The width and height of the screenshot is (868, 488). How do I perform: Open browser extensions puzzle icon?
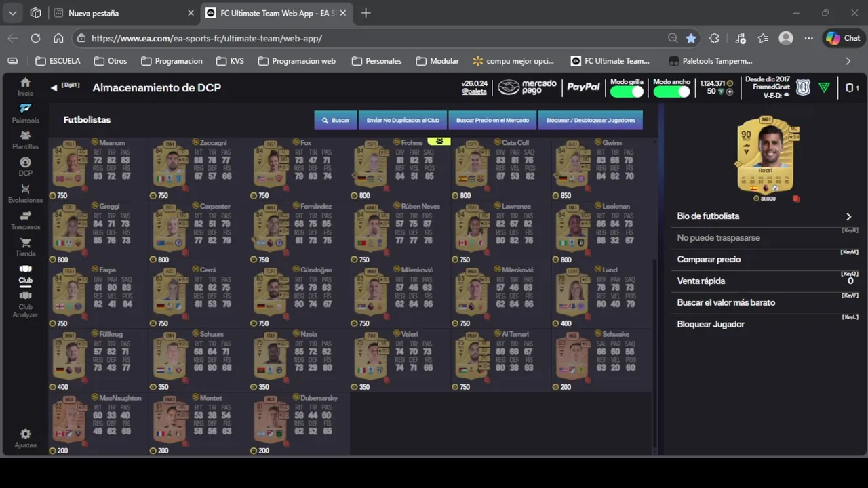(714, 39)
